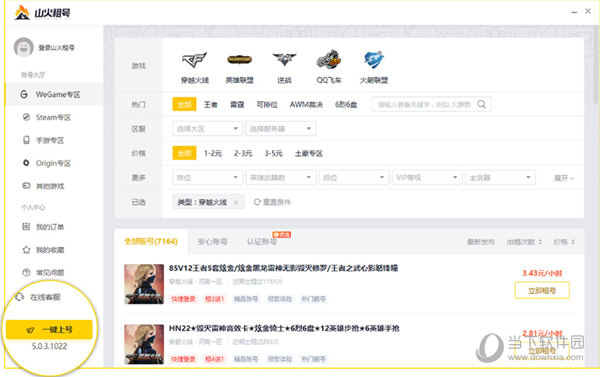600x377 pixels.
Task: Remove the 类型：穿越火线 filter tag
Action: point(236,202)
